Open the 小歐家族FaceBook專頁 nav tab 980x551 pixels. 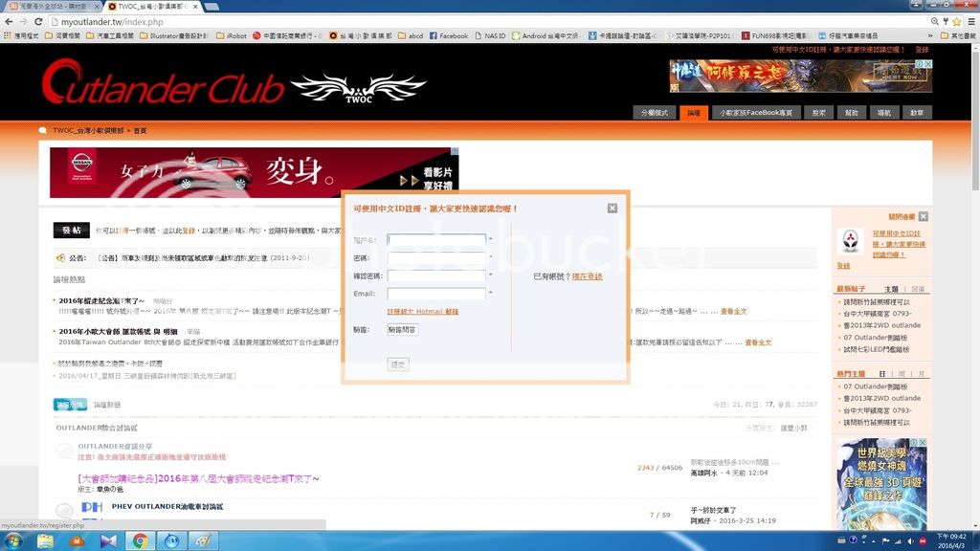pyautogui.click(x=756, y=113)
